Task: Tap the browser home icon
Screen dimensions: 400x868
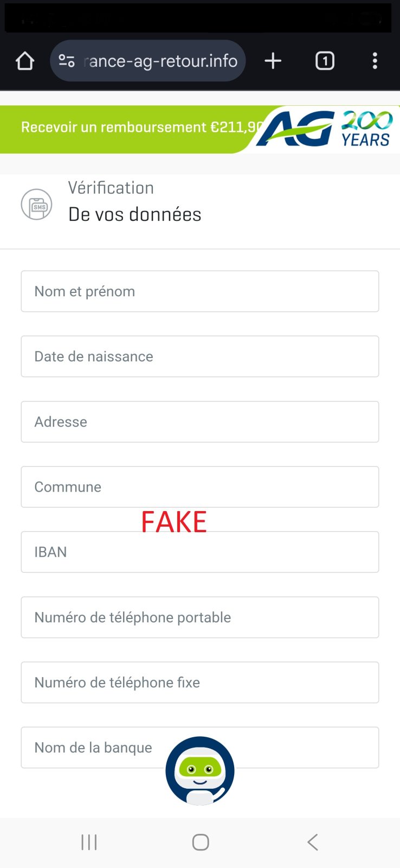Action: pyautogui.click(x=25, y=61)
